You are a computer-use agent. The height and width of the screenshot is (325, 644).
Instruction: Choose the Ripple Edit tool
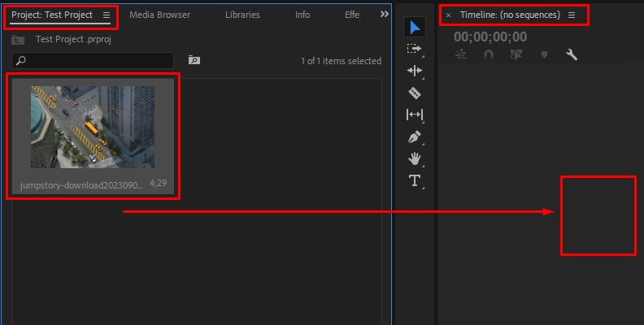point(415,71)
